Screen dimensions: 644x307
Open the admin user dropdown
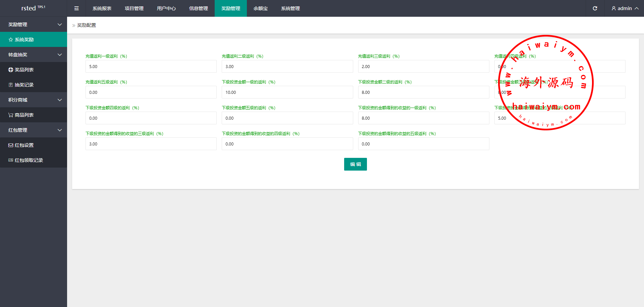625,8
